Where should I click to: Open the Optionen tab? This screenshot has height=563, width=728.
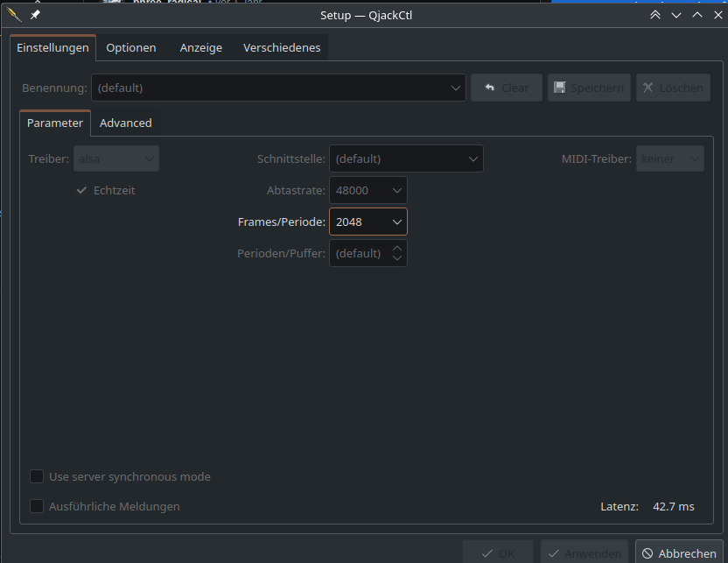tap(131, 48)
